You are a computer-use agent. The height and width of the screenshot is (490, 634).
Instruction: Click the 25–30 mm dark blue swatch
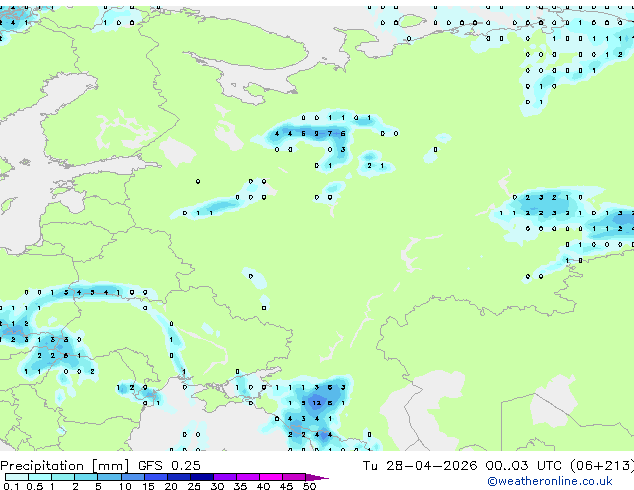coord(202,477)
